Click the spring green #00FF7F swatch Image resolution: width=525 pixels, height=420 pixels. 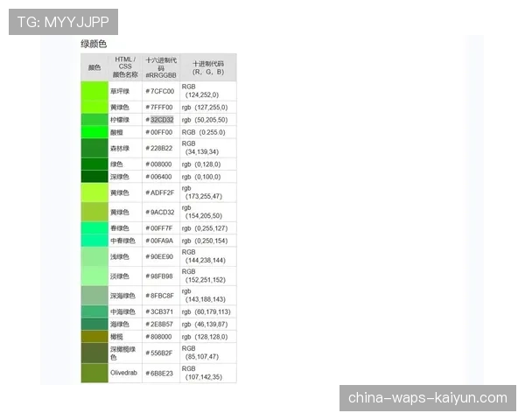[x=94, y=228]
